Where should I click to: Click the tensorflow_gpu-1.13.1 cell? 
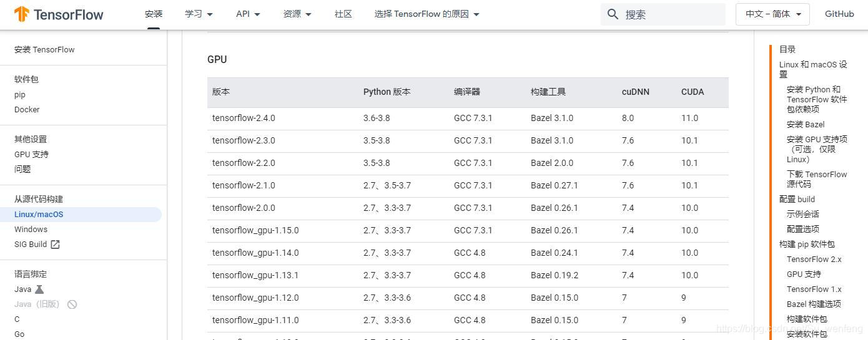(255, 275)
